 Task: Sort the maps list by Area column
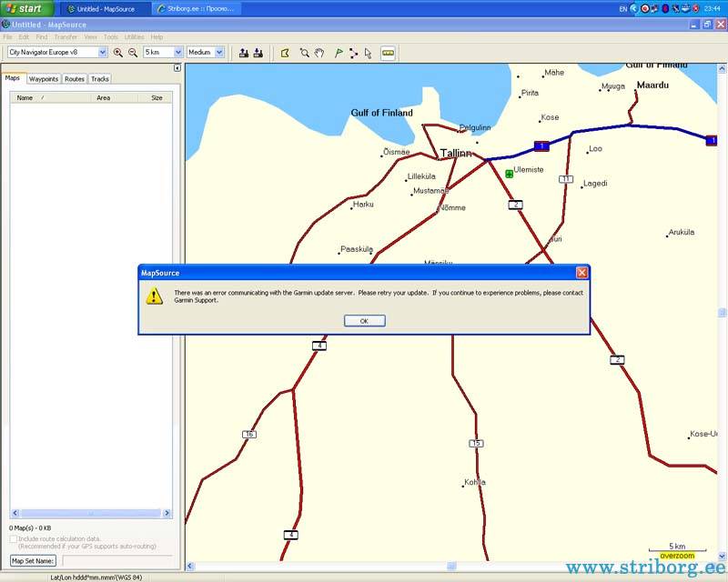pyautogui.click(x=115, y=98)
